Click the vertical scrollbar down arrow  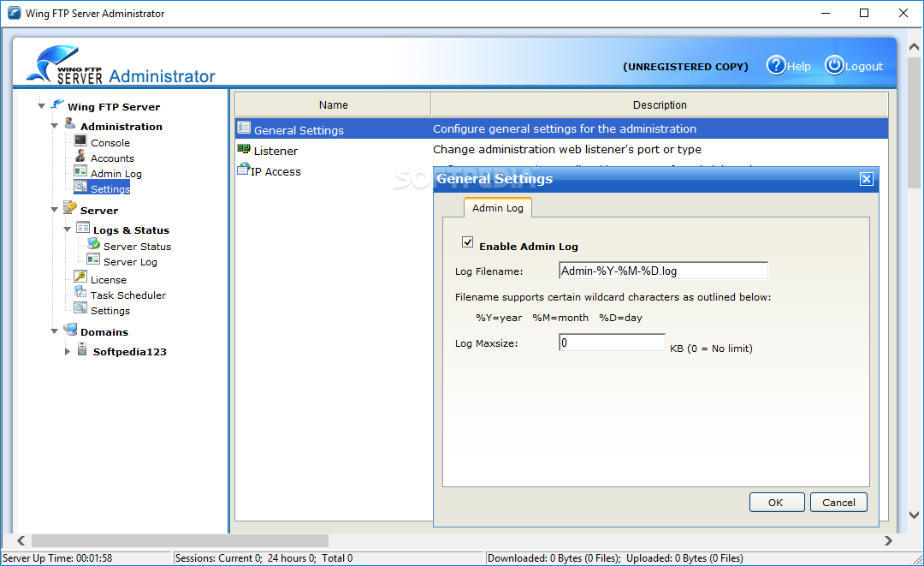click(914, 515)
